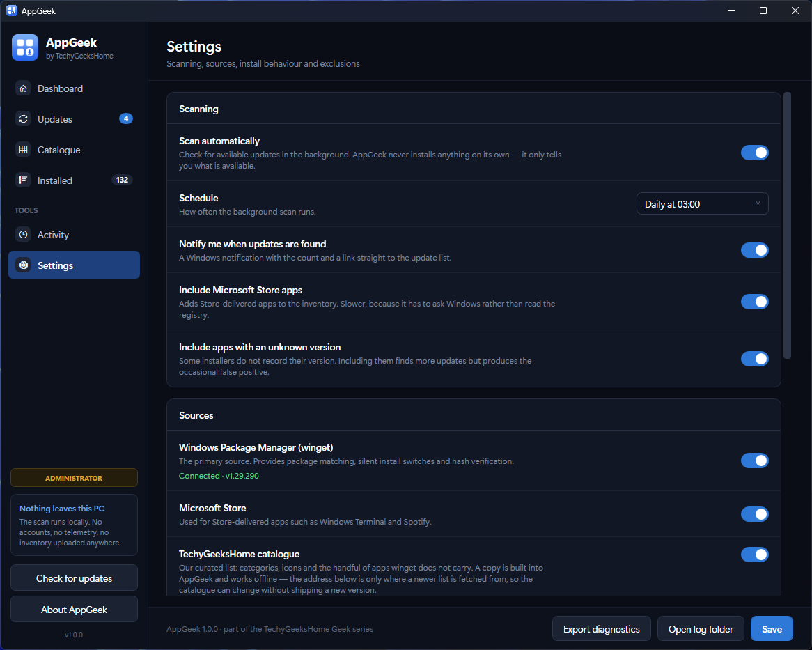Click the 'Settings' page title
Screen dimensions: 812x650
194,47
